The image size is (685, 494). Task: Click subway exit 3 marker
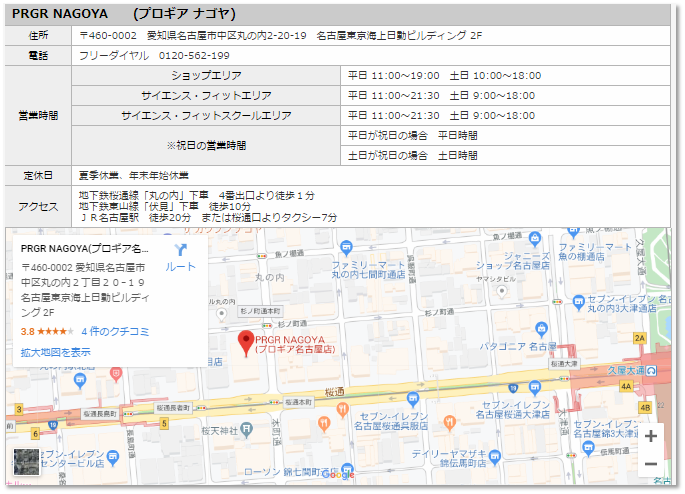[x=19, y=409]
